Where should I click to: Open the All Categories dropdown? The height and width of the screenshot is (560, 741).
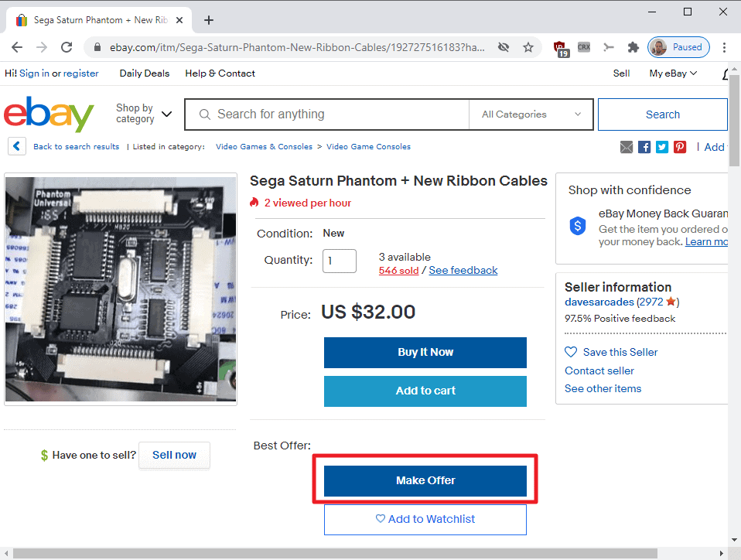click(531, 114)
